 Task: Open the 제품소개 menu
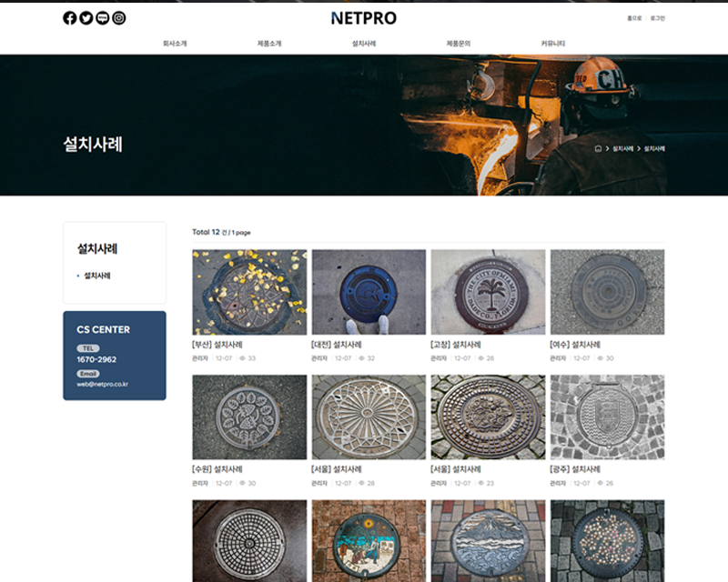pyautogui.click(x=269, y=44)
